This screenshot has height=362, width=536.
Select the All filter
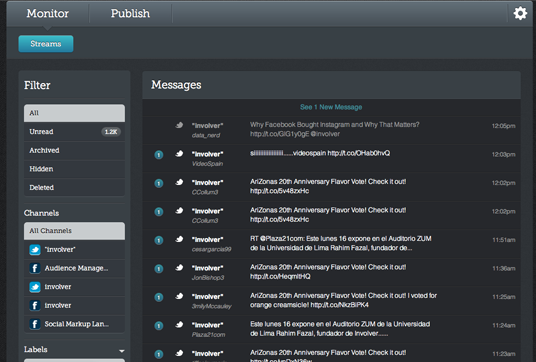click(75, 113)
